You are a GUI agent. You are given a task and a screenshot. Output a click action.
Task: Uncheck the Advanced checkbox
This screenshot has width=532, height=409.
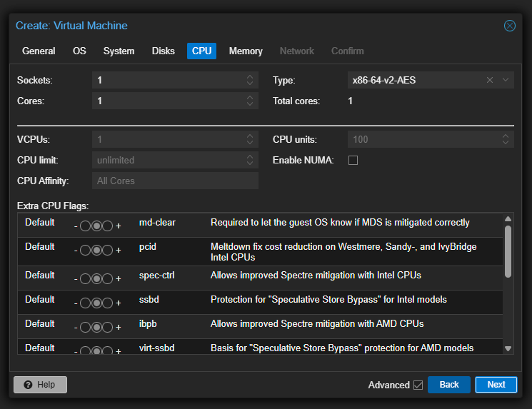[418, 385]
